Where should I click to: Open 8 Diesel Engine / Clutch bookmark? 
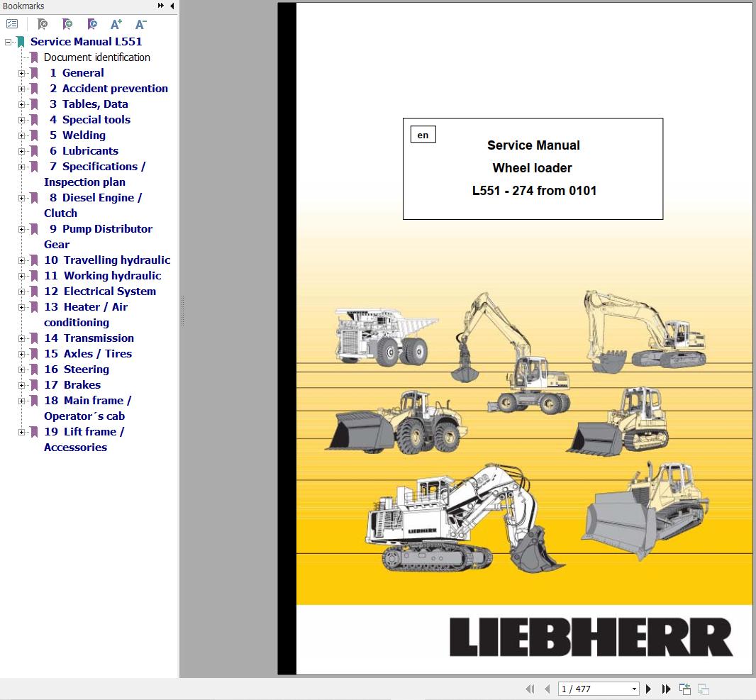tap(93, 206)
